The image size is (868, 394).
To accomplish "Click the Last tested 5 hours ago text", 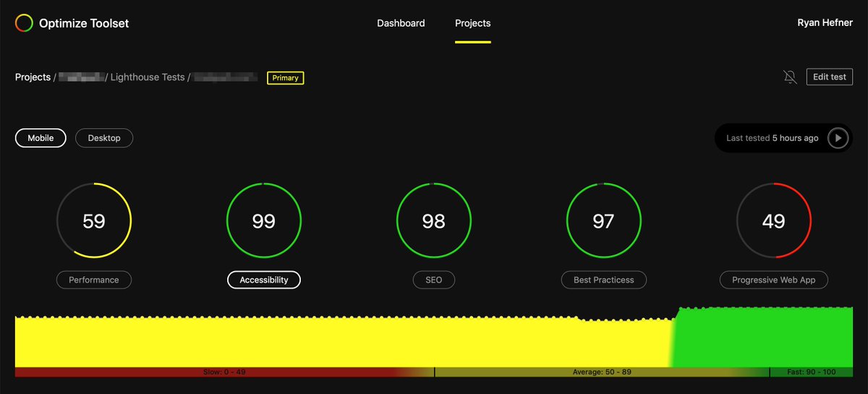I will (773, 138).
